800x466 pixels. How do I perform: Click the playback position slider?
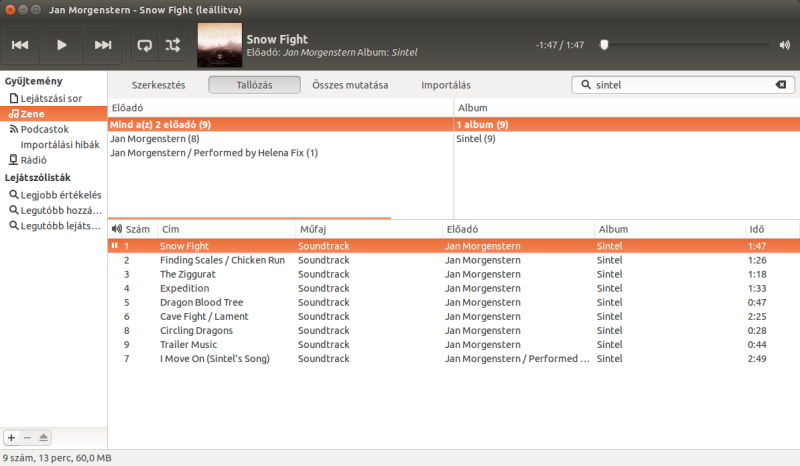[x=686, y=45]
